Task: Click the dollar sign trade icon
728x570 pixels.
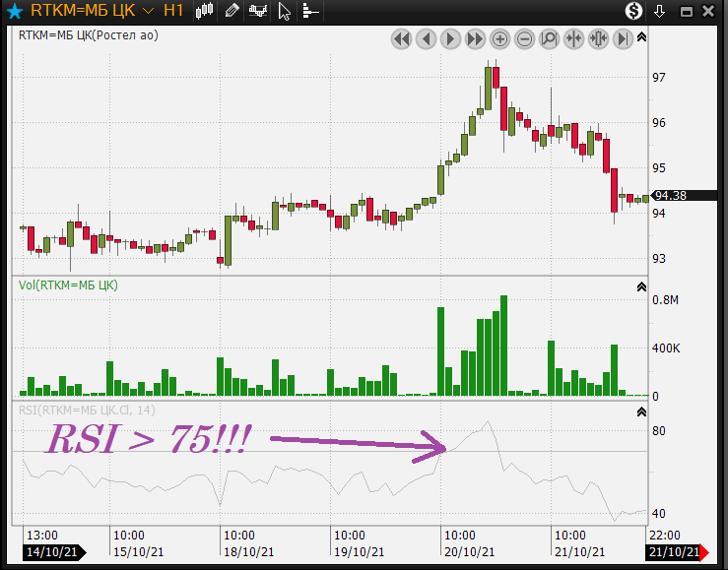Action: [633, 11]
